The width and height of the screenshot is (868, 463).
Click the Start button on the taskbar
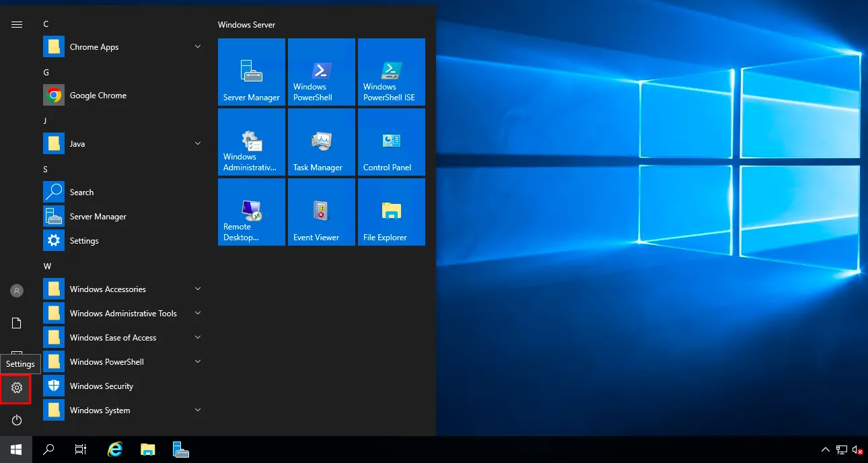click(x=16, y=450)
